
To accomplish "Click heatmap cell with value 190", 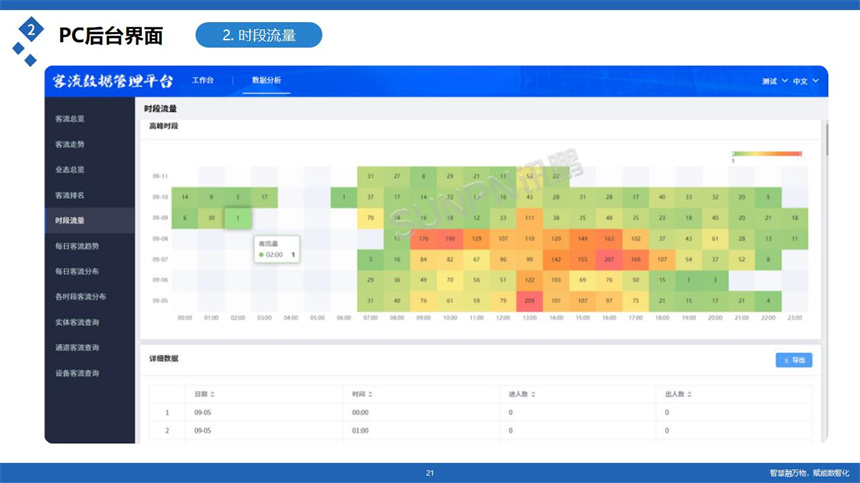I will coord(450,239).
